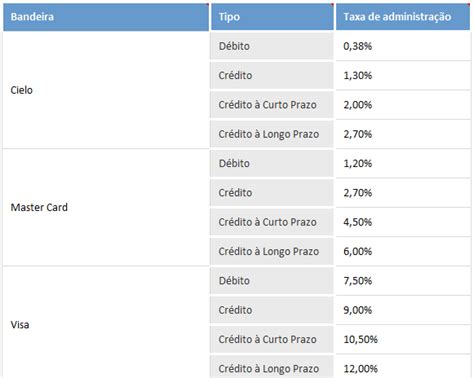Image resolution: width=474 pixels, height=378 pixels.
Task: Click Visa Crédito à Longo Prazo cell
Action: 272,367
